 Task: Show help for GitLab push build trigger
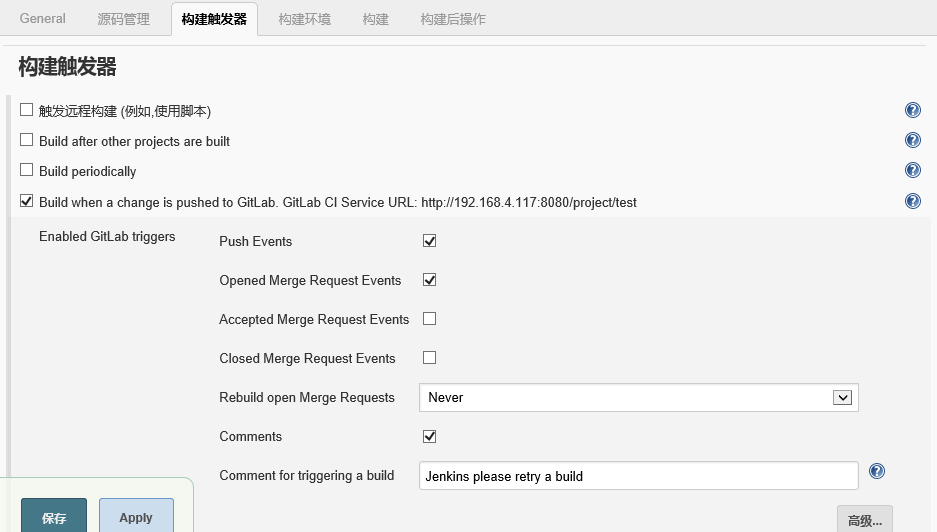pyautogui.click(x=912, y=201)
